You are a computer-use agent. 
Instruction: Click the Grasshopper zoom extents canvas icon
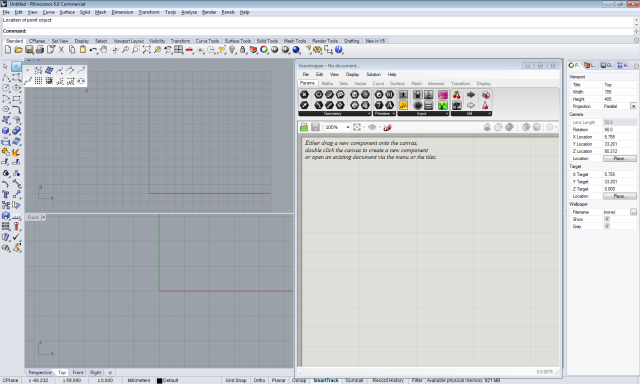(x=357, y=127)
